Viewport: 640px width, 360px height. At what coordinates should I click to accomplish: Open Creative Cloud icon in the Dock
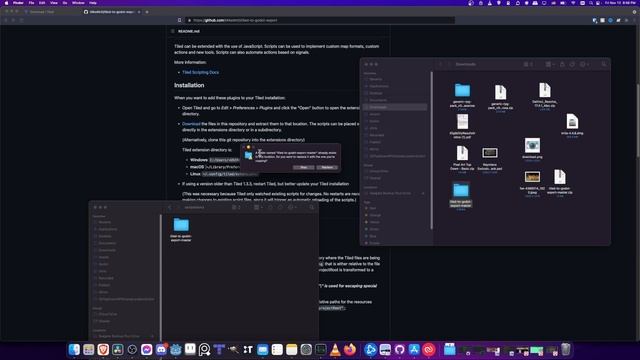click(429, 350)
